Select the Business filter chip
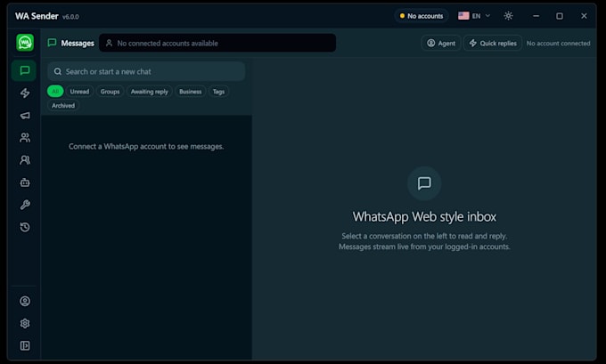 pyautogui.click(x=191, y=92)
